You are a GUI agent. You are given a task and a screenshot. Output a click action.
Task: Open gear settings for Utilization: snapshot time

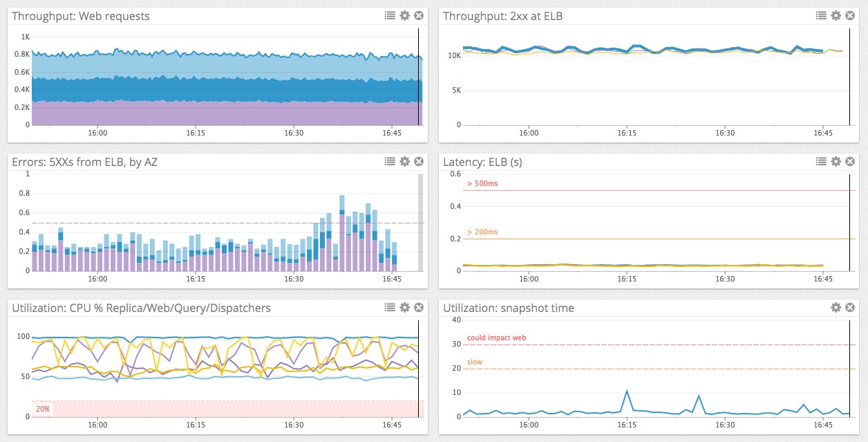pos(836,307)
